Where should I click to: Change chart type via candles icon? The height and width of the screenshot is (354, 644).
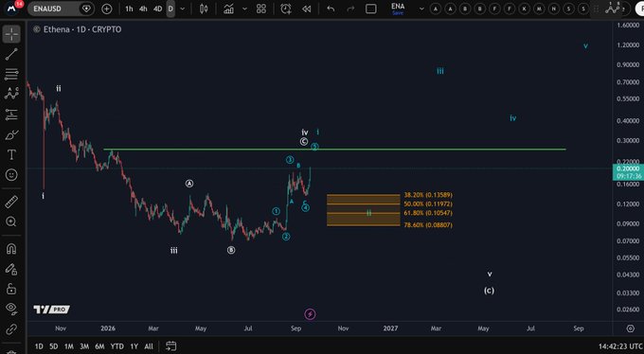pos(204,9)
